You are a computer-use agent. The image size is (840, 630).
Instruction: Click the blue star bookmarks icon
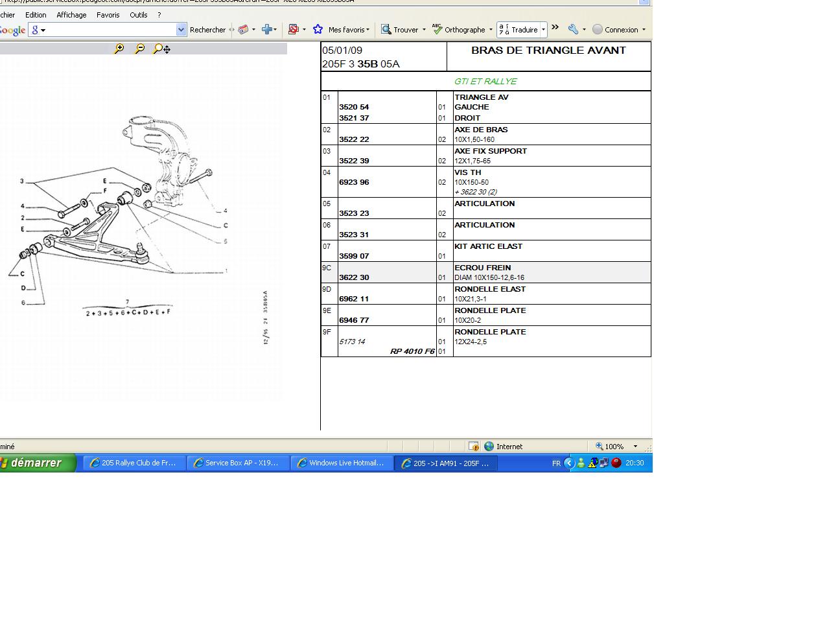coord(318,29)
